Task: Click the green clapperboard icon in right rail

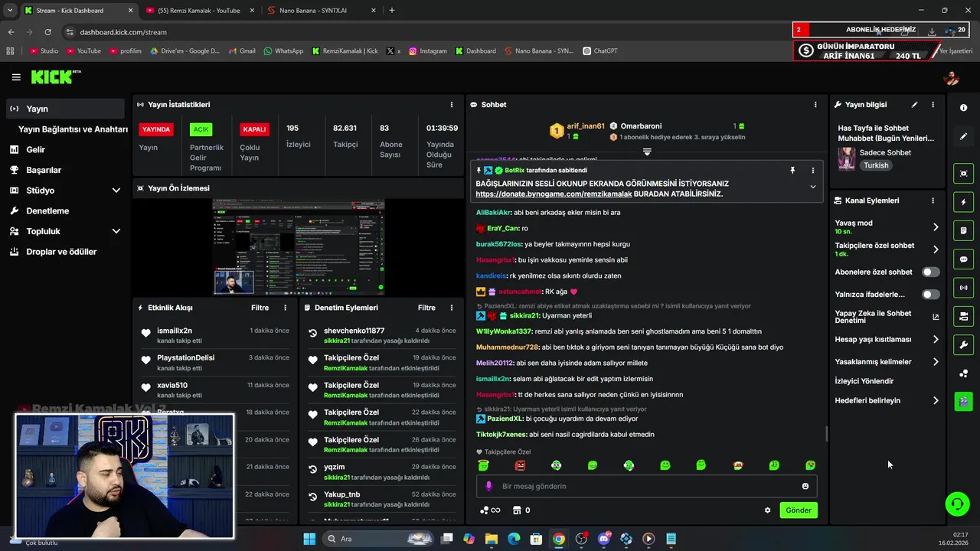Action: click(963, 401)
